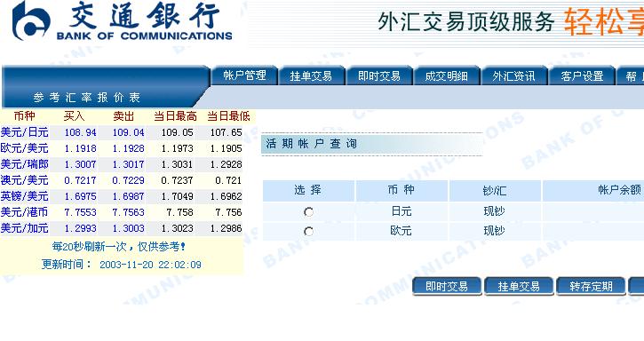Open the 挂单交易 menu tab

(x=311, y=75)
